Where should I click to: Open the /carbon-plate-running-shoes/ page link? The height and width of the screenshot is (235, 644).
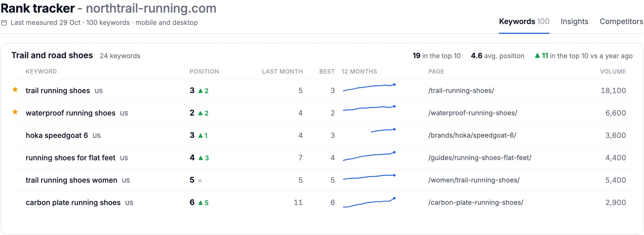click(x=476, y=203)
